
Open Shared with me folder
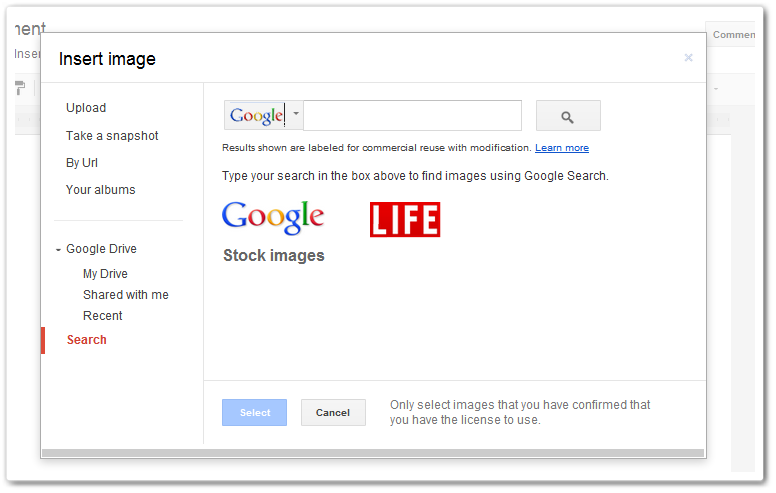click(126, 295)
